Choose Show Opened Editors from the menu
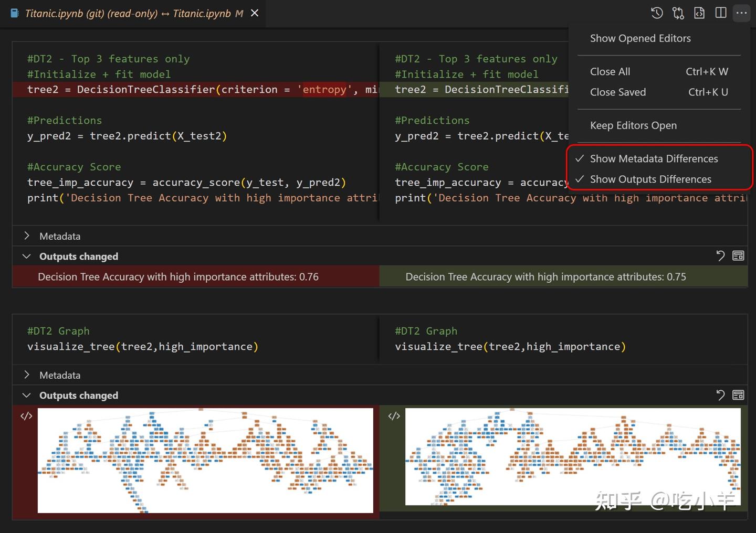This screenshot has height=533, width=756. pyautogui.click(x=640, y=38)
